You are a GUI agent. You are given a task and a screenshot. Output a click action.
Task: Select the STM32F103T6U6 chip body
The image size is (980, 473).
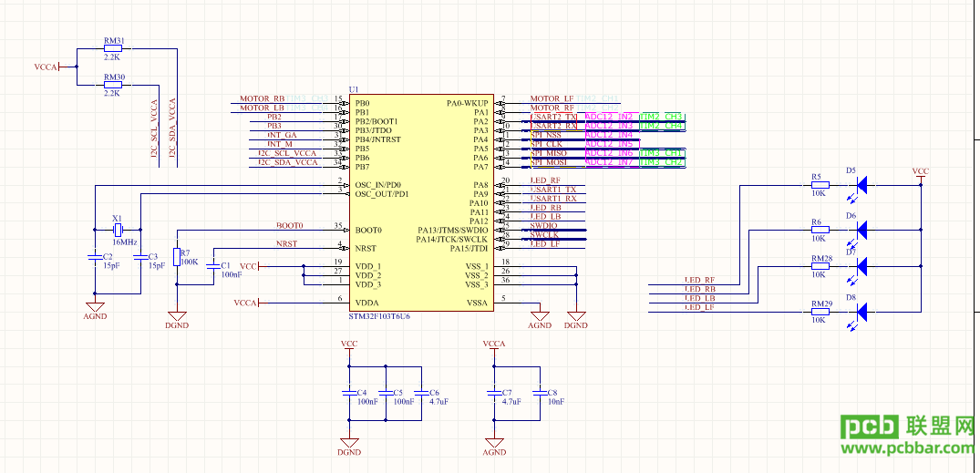click(x=421, y=203)
